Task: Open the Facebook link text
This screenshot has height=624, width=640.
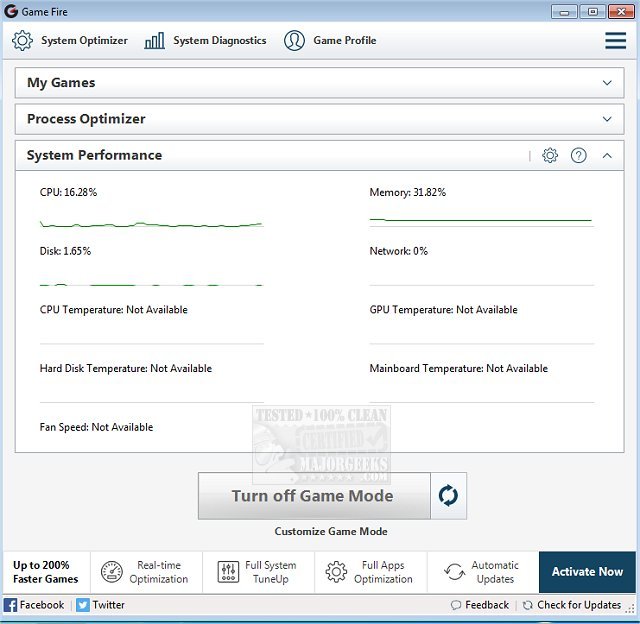Action: coord(42,605)
